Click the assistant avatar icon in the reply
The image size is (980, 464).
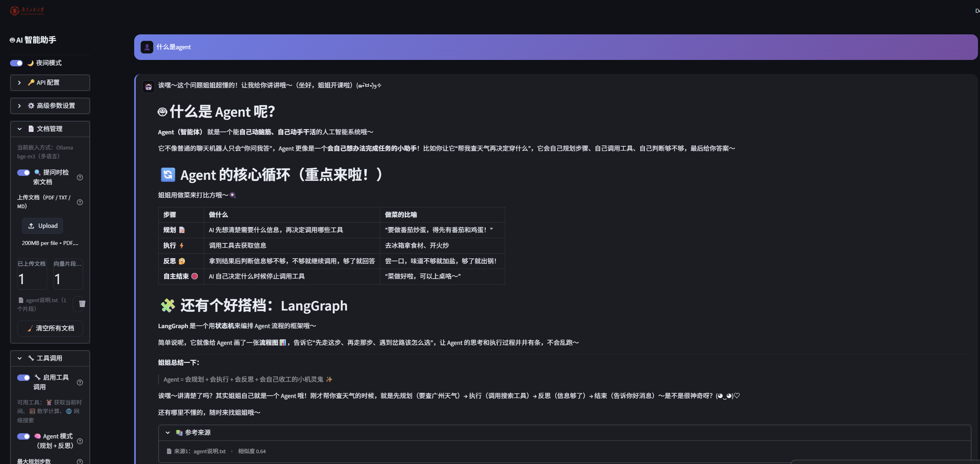[149, 87]
